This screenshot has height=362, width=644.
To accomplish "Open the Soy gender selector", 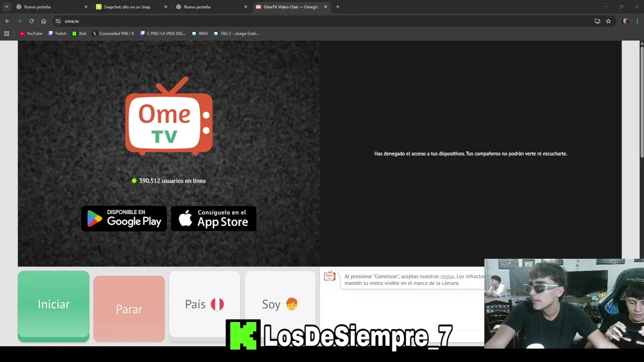I will tap(280, 304).
